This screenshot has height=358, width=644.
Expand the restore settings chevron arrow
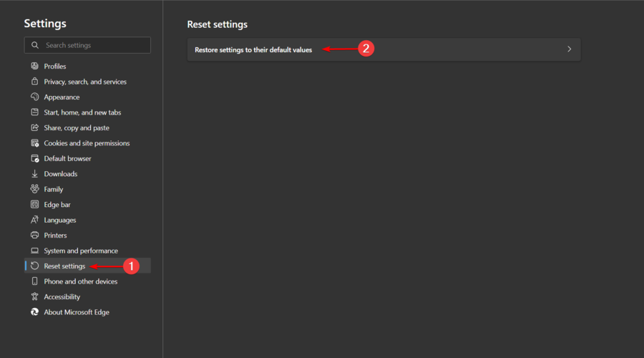pos(570,49)
